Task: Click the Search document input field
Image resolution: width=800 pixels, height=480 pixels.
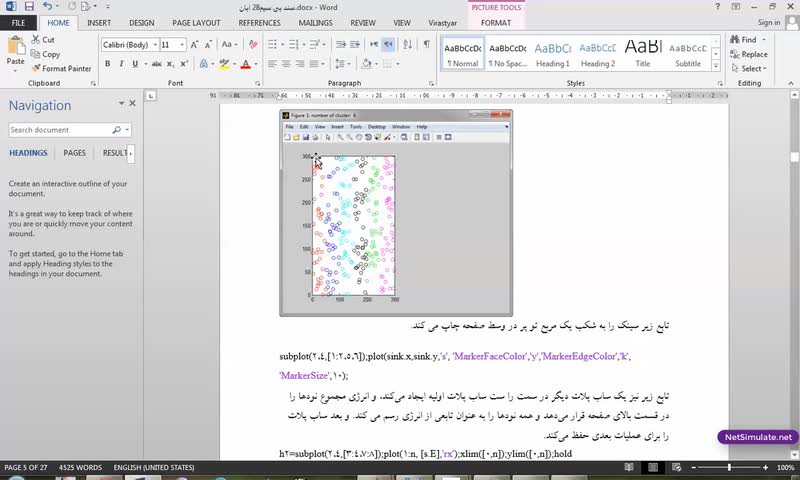Action: 60,130
